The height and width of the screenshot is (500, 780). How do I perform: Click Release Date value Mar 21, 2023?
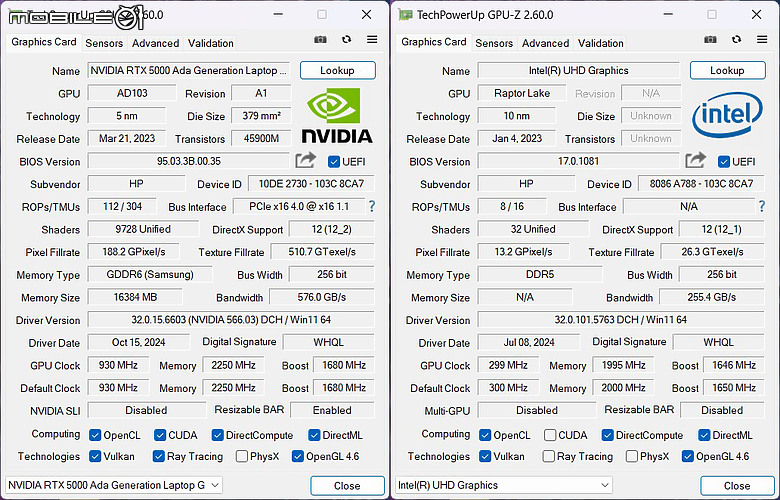click(127, 138)
